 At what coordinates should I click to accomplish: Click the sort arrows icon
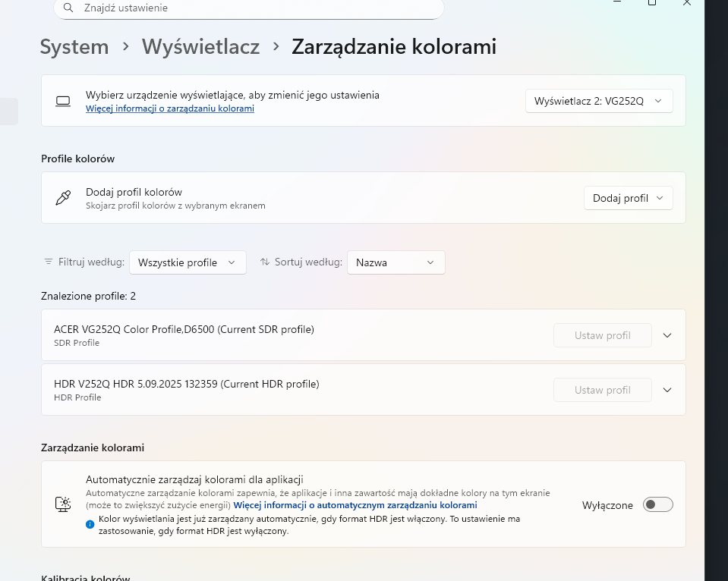(265, 262)
